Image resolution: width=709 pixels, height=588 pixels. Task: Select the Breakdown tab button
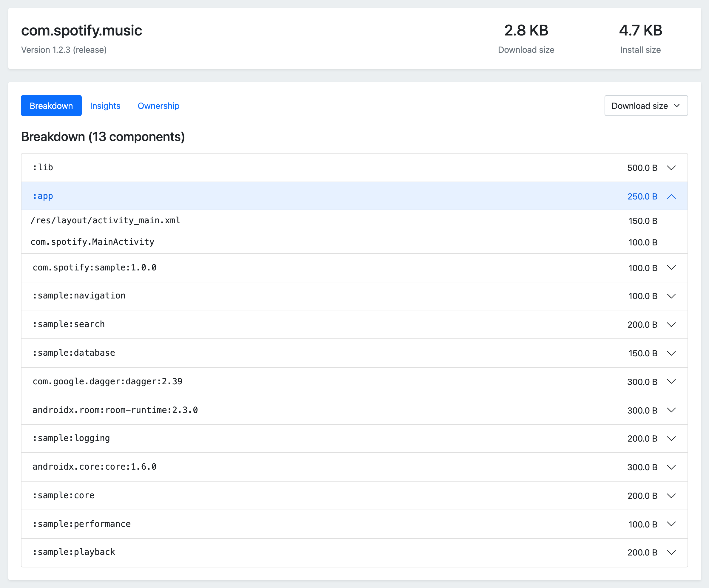tap(51, 106)
